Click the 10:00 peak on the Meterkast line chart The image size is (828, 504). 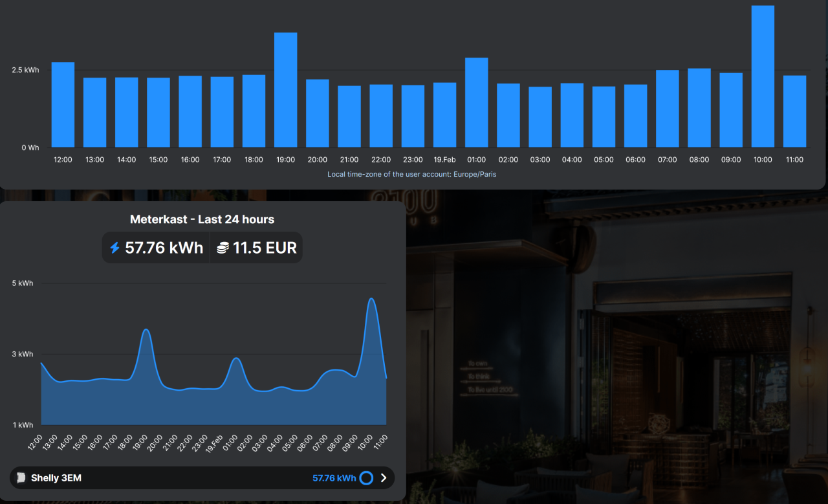point(371,300)
